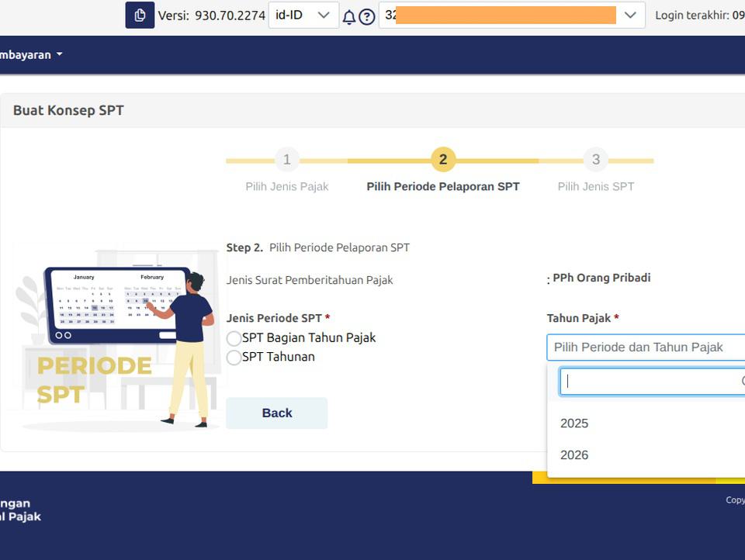Image resolution: width=745 pixels, height=560 pixels.
Task: Open the Pembayaran menu
Action: (x=31, y=54)
